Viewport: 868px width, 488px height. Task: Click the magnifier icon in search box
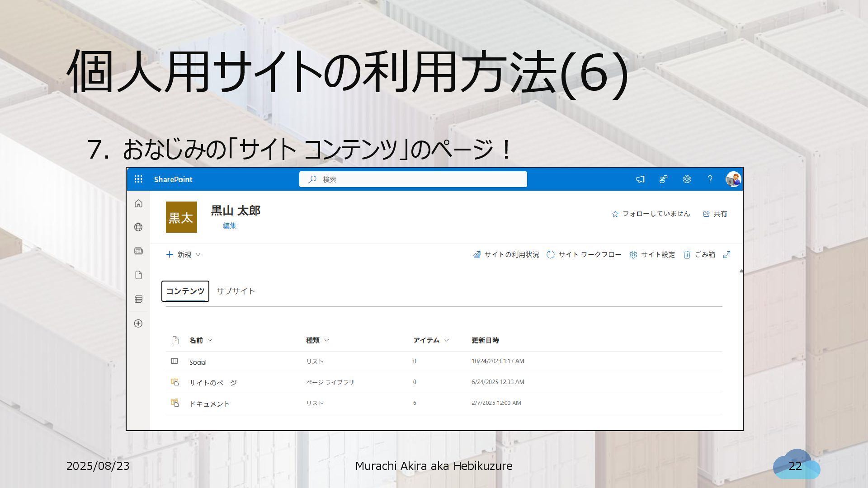(312, 179)
